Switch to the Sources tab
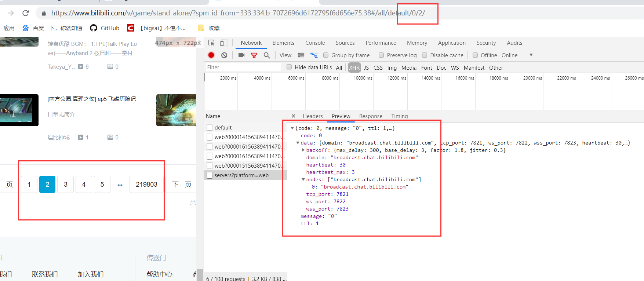The width and height of the screenshot is (644, 281). pyautogui.click(x=345, y=43)
